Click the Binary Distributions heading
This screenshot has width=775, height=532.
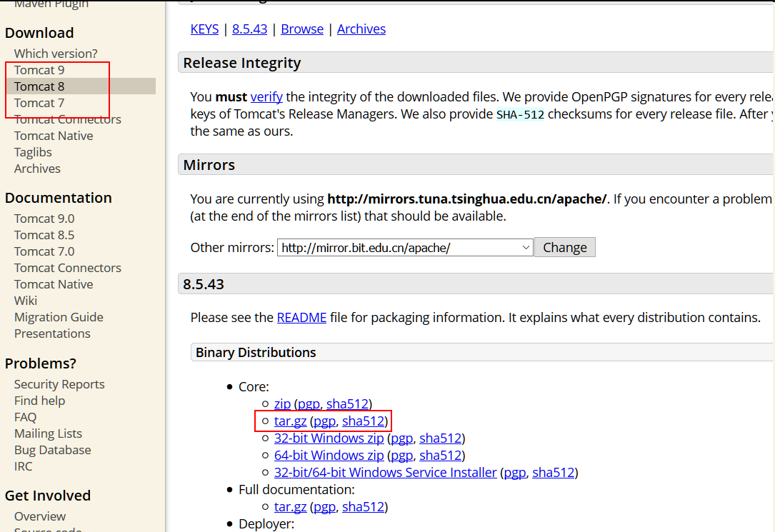click(256, 353)
